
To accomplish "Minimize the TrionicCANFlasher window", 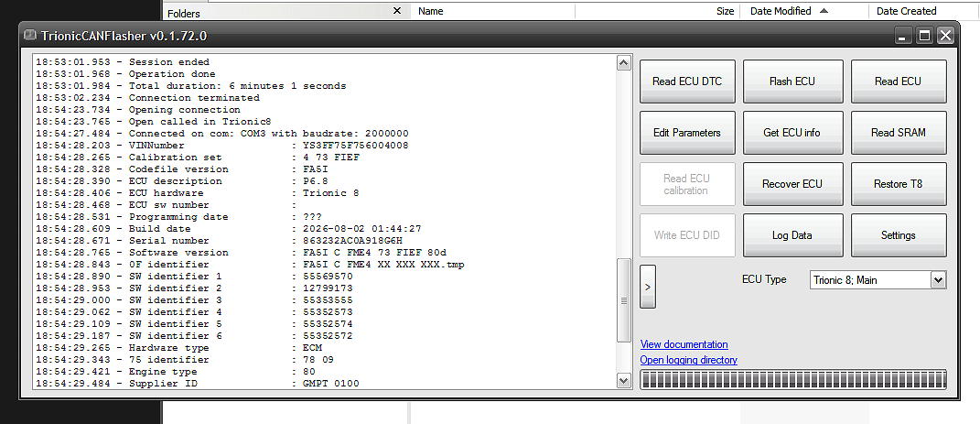I will tap(903, 37).
